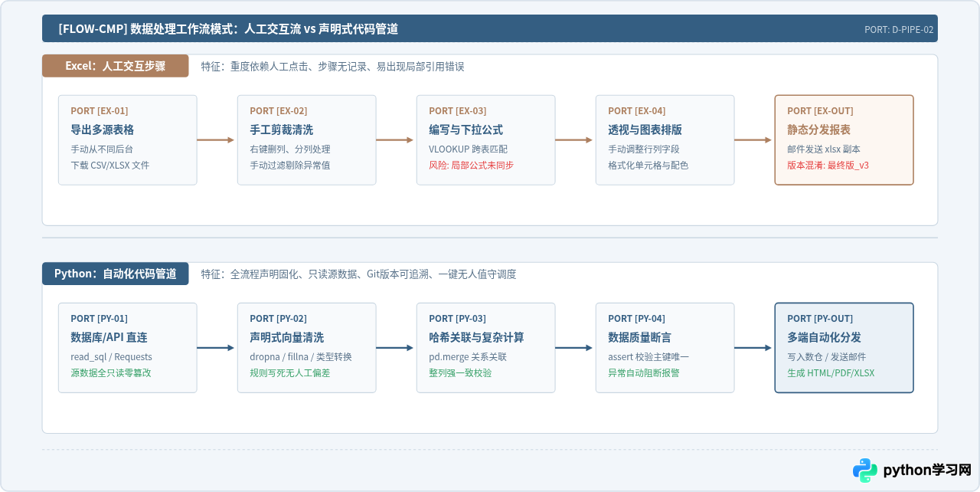Click the red 风险: 局部公式未同步 warning
The height and width of the screenshot is (492, 980).
pos(471,165)
